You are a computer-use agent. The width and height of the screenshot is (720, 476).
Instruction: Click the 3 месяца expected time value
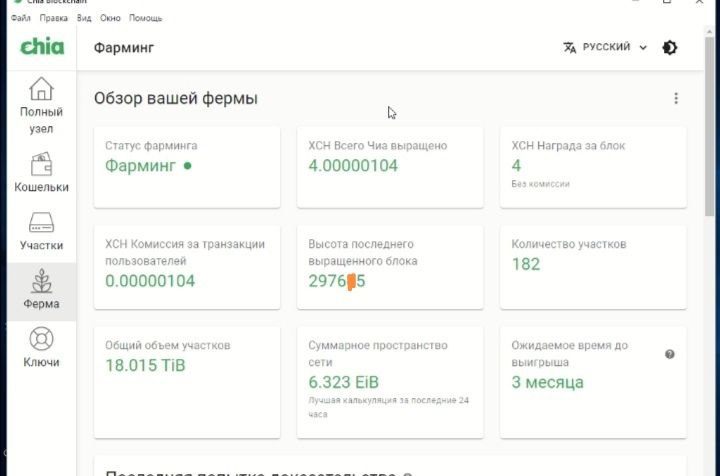[547, 382]
